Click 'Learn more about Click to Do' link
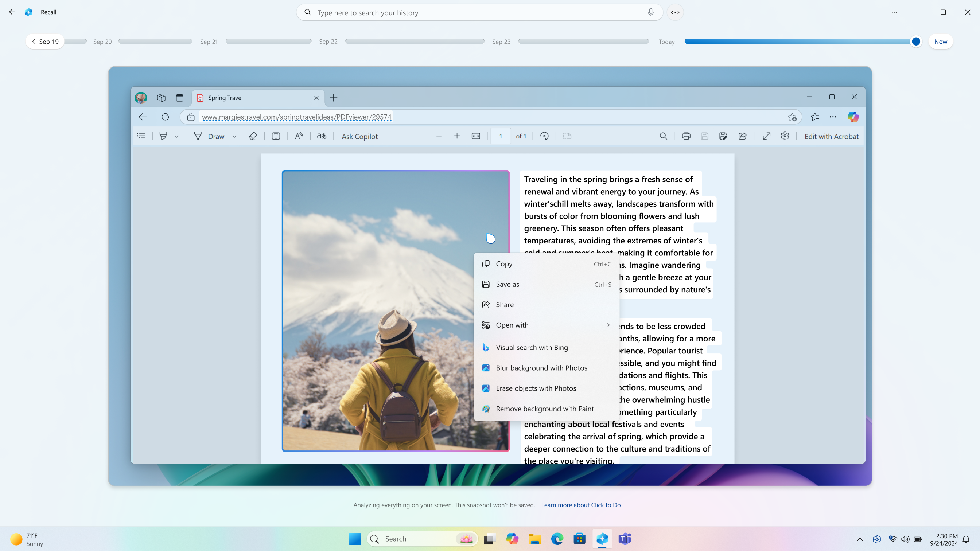Image resolution: width=980 pixels, height=551 pixels. tap(581, 505)
